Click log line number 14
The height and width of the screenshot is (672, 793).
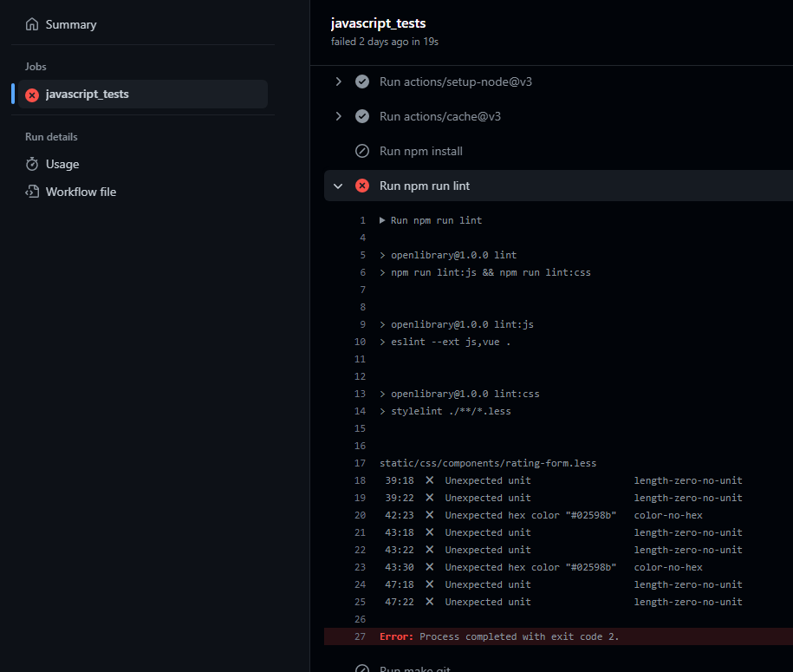(x=360, y=411)
